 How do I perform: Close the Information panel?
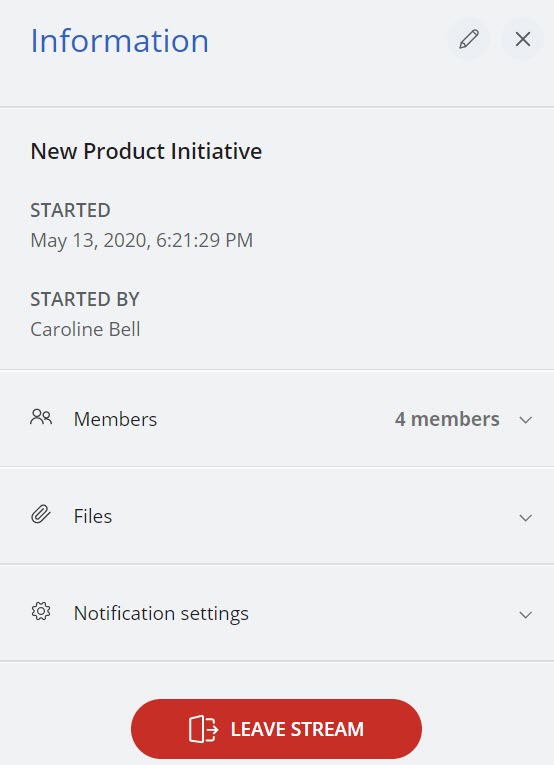pos(523,40)
